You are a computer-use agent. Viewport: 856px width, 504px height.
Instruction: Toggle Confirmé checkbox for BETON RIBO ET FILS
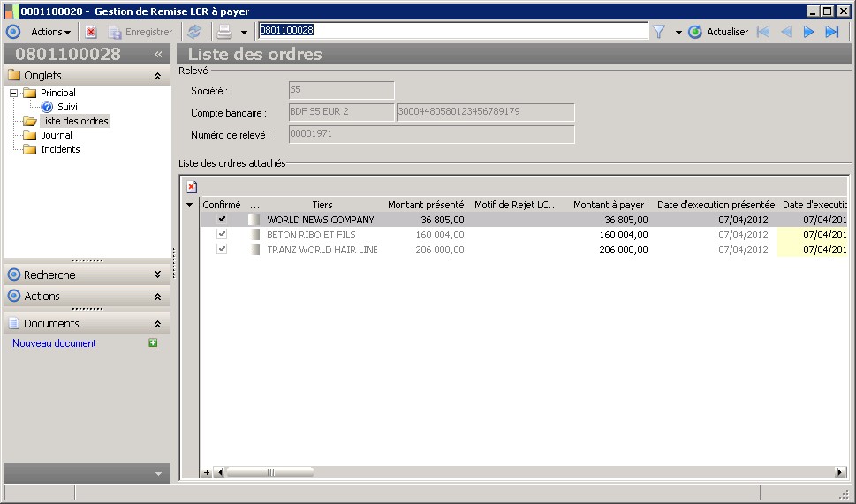(222, 234)
